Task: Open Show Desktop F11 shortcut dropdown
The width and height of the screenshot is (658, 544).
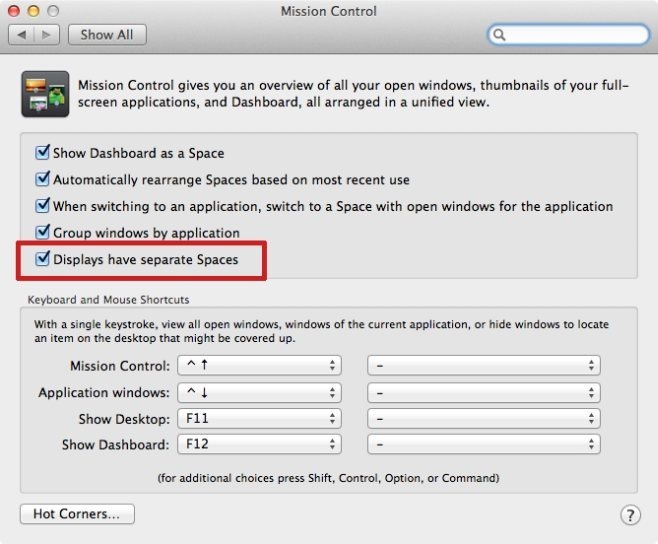Action: click(259, 418)
